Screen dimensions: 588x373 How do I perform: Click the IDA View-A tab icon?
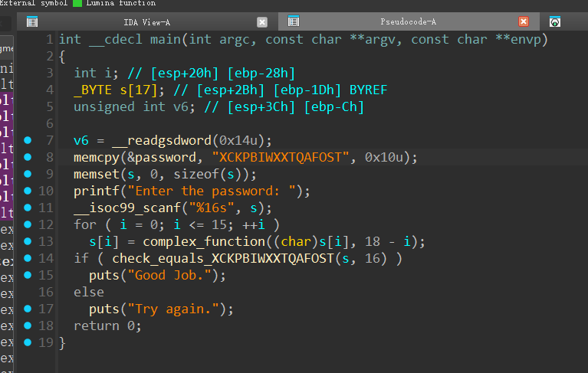click(32, 22)
